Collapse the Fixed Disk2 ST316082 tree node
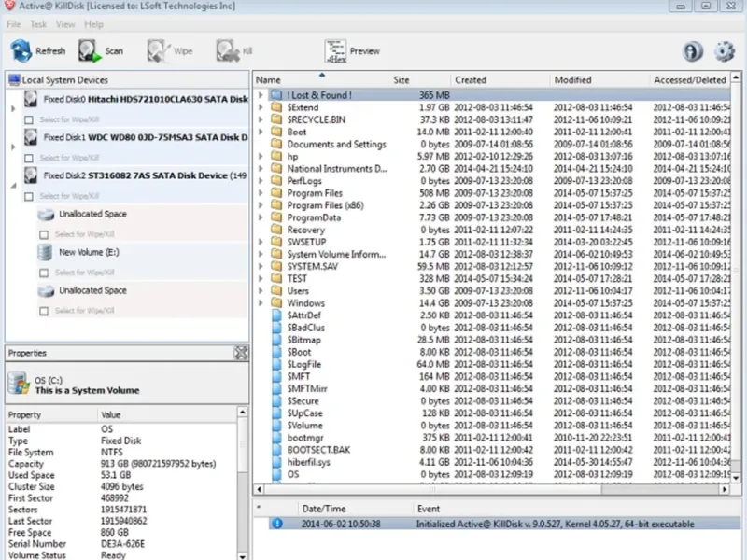 [12, 185]
